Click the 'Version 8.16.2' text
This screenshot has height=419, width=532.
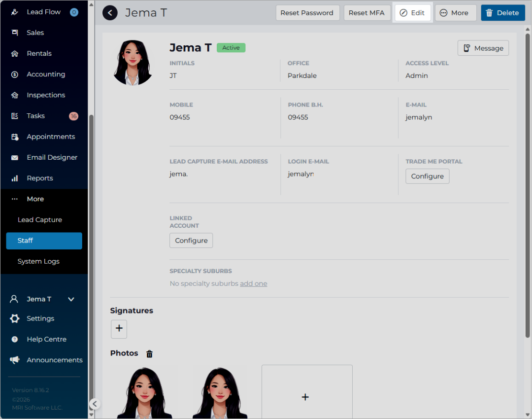[31, 390]
